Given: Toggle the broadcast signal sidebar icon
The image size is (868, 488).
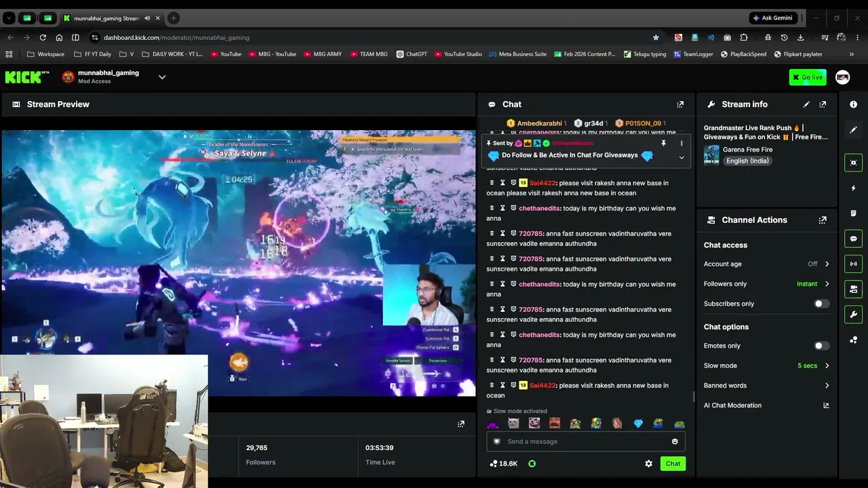Looking at the screenshot, I should pyautogui.click(x=853, y=264).
